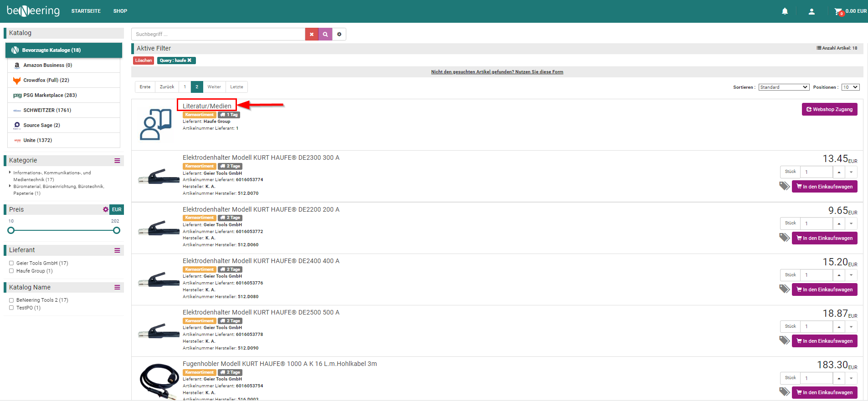Enable the BeNeering Tools 2 catalog filter
Image resolution: width=868 pixels, height=401 pixels.
pos(11,300)
